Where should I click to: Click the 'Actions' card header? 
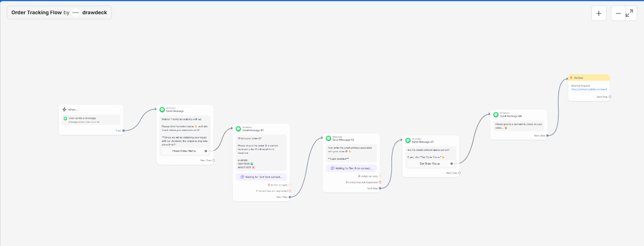(x=589, y=77)
